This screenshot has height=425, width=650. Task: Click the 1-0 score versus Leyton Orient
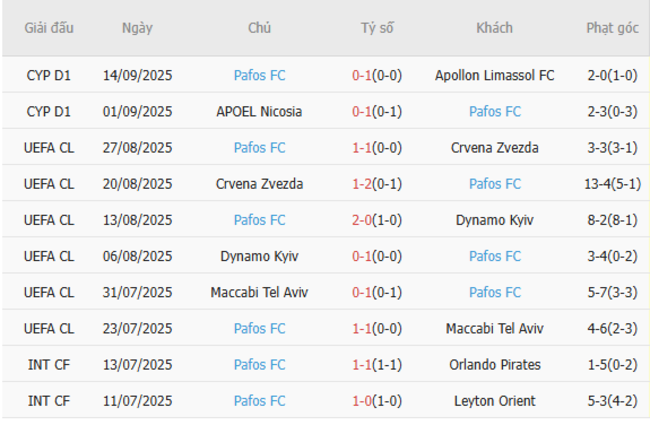pyautogui.click(x=361, y=401)
